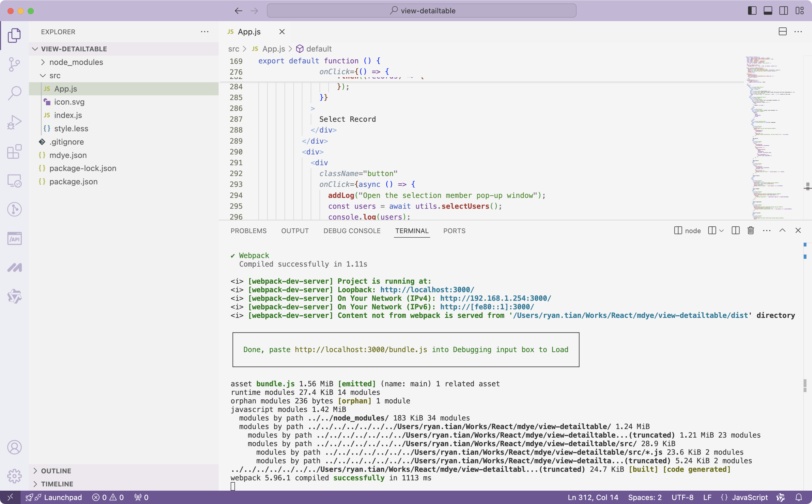Open the Extensions view
This screenshot has width=812, height=504.
tap(14, 151)
